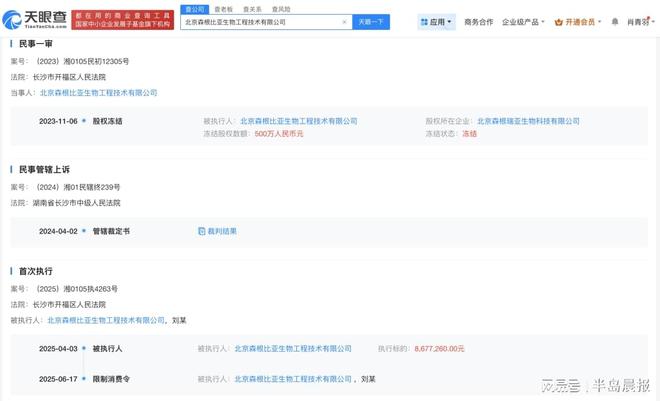Image resolution: width=660 pixels, height=401 pixels.
Task: Expand the 开通会员 dropdown arrow
Action: point(599,22)
